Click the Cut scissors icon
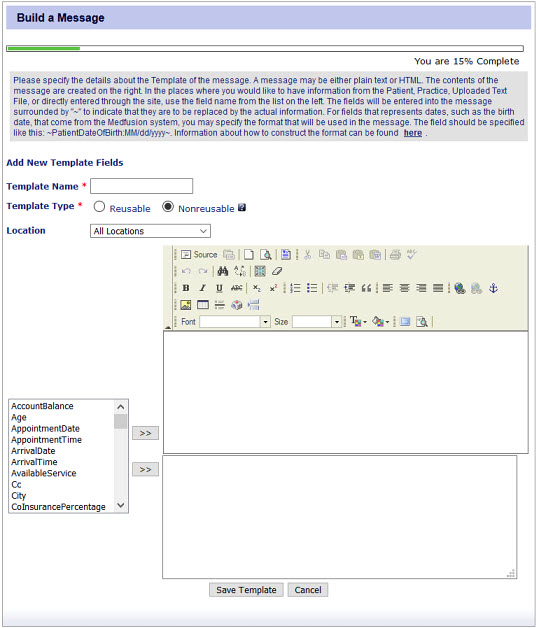This screenshot has height=628, width=536. point(308,255)
